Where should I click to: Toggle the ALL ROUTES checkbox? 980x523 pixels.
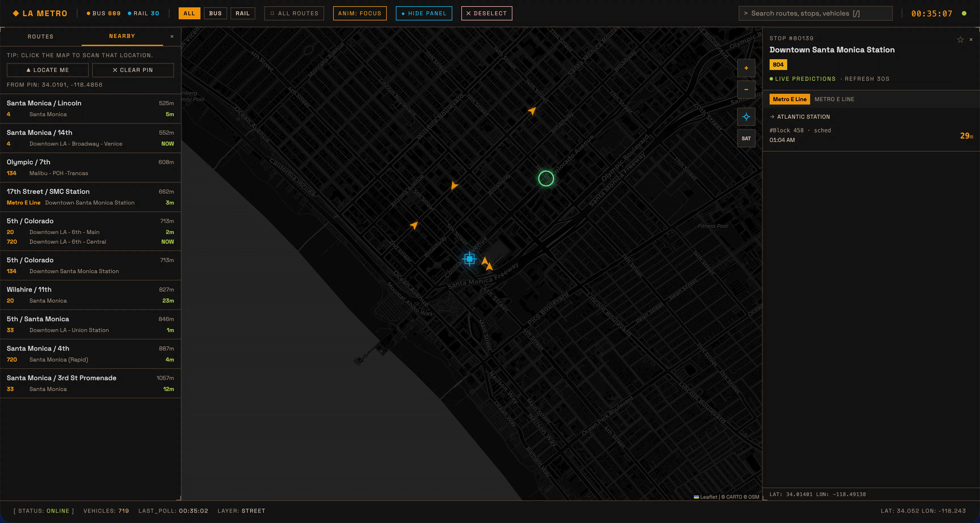pyautogui.click(x=294, y=13)
